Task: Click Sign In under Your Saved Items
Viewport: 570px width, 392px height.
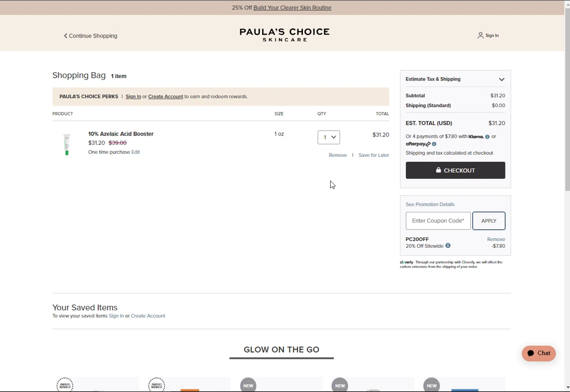Action: point(116,316)
